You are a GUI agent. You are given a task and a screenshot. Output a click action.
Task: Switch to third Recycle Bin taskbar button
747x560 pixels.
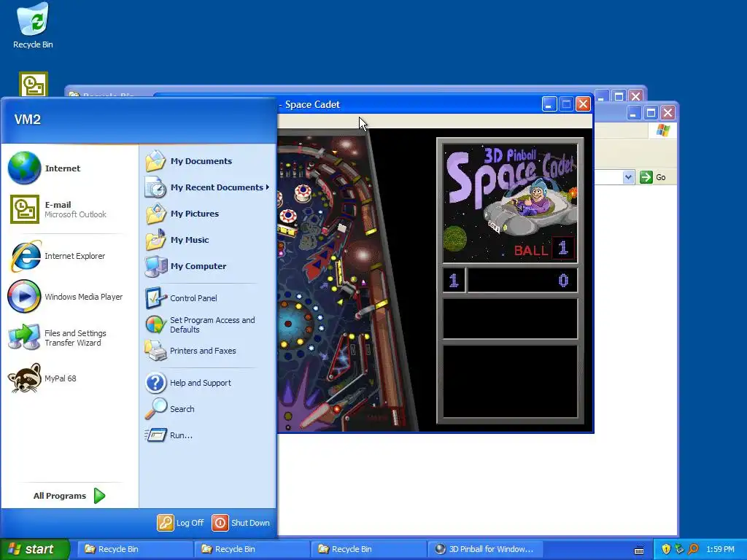tap(368, 549)
